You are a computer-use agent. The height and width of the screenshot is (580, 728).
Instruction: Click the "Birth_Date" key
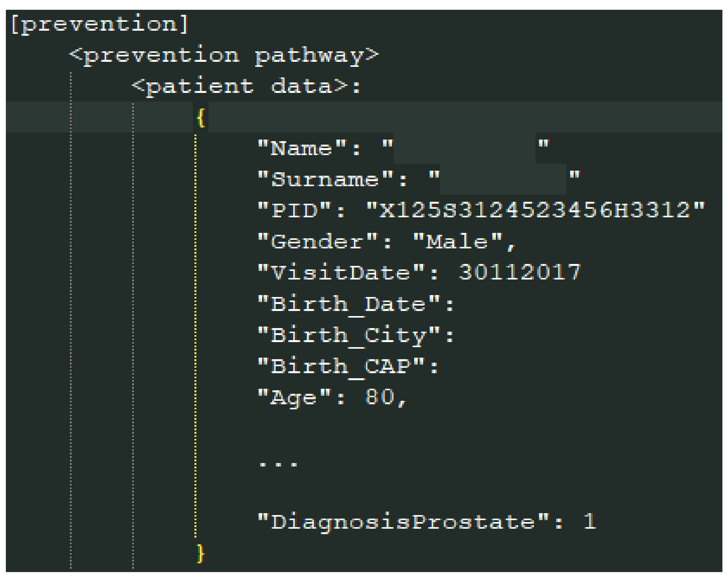point(349,304)
